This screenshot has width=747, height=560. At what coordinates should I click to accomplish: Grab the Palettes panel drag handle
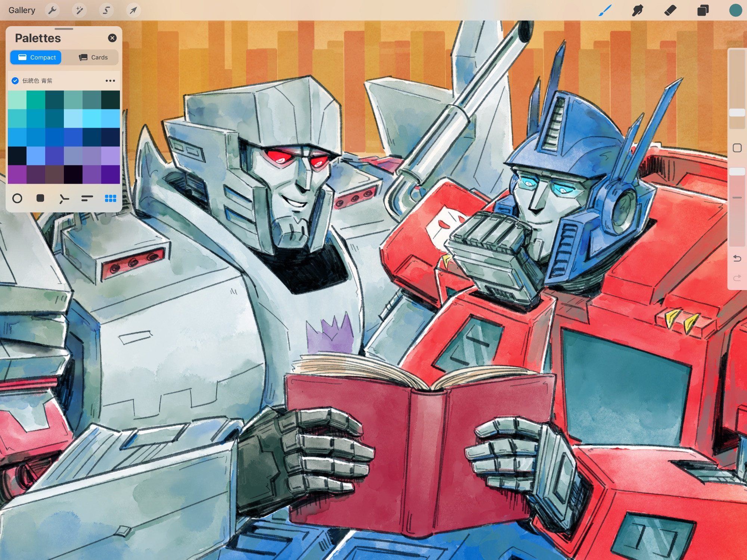(x=64, y=29)
